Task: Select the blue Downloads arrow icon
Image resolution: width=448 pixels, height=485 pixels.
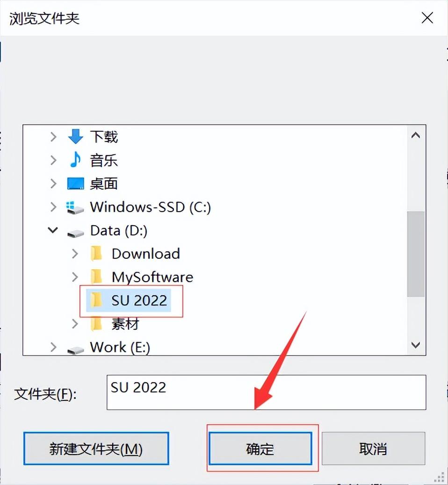Action: [x=76, y=137]
